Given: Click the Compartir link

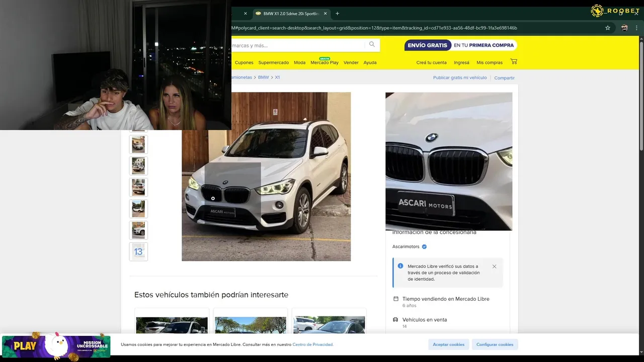Looking at the screenshot, I should tap(504, 78).
